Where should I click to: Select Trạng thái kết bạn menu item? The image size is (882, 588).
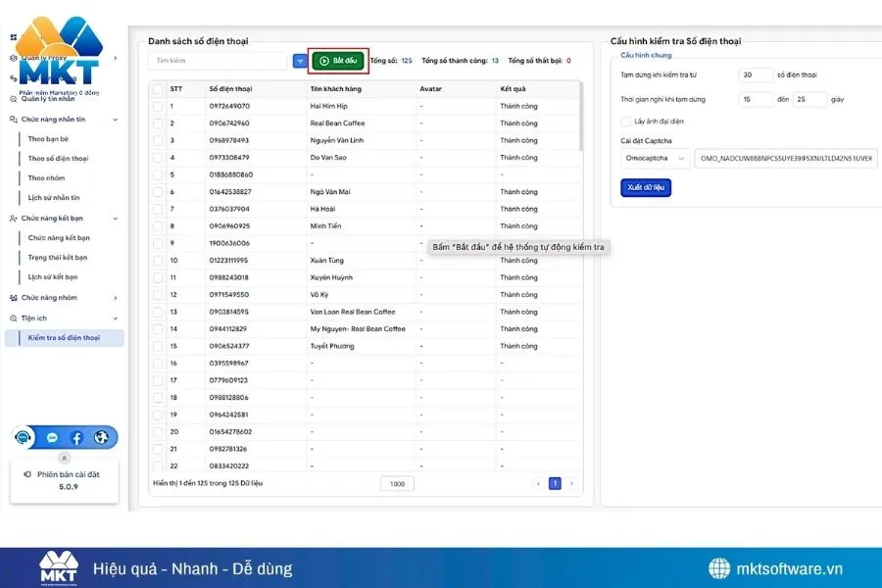click(x=57, y=258)
